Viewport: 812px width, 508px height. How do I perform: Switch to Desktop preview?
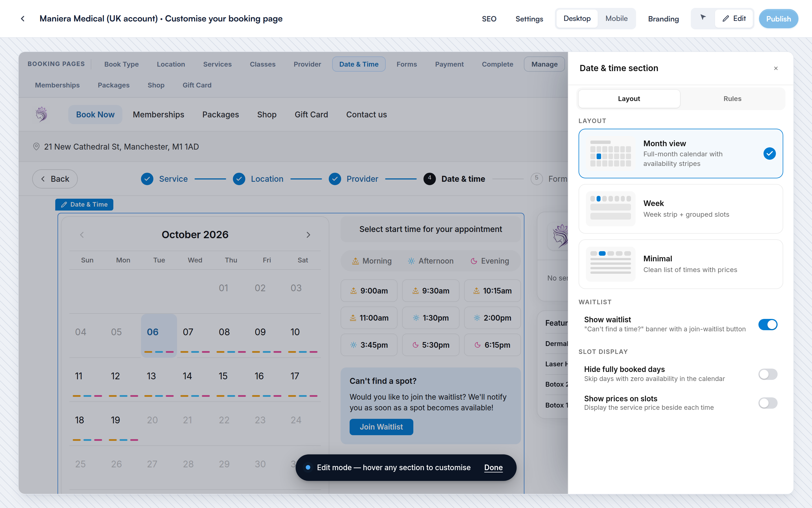(x=577, y=18)
